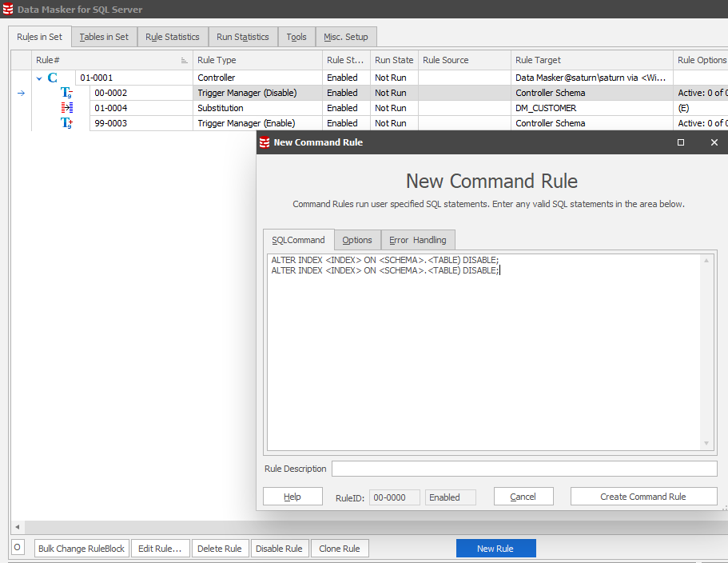Click the Trigger Manager Disable rule icon
This screenshot has height=563, width=728.
point(67,93)
